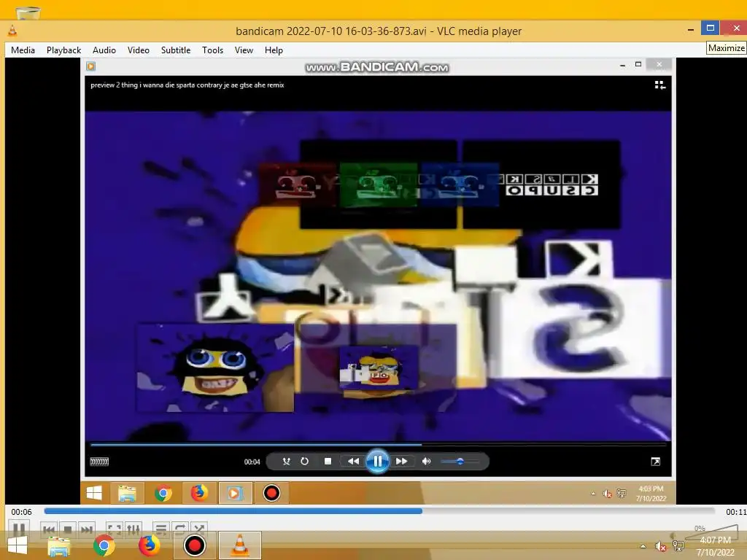Image resolution: width=747 pixels, height=560 pixels.
Task: Open the Media menu
Action: pos(23,50)
